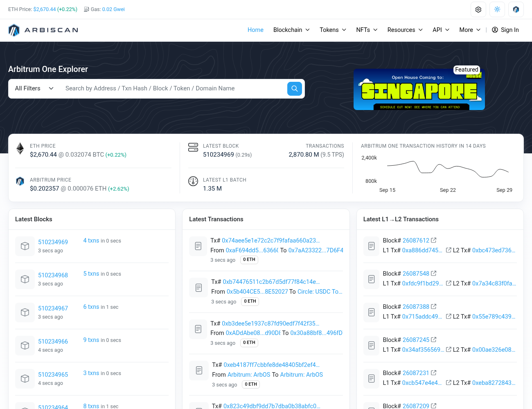
Task: Open the site settings gear icon
Action: pyautogui.click(x=478, y=9)
